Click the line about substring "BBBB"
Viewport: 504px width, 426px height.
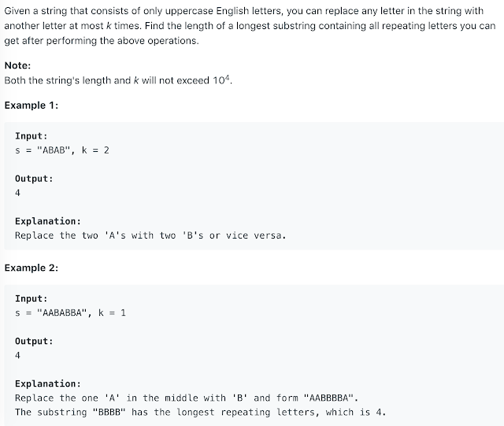(x=201, y=412)
